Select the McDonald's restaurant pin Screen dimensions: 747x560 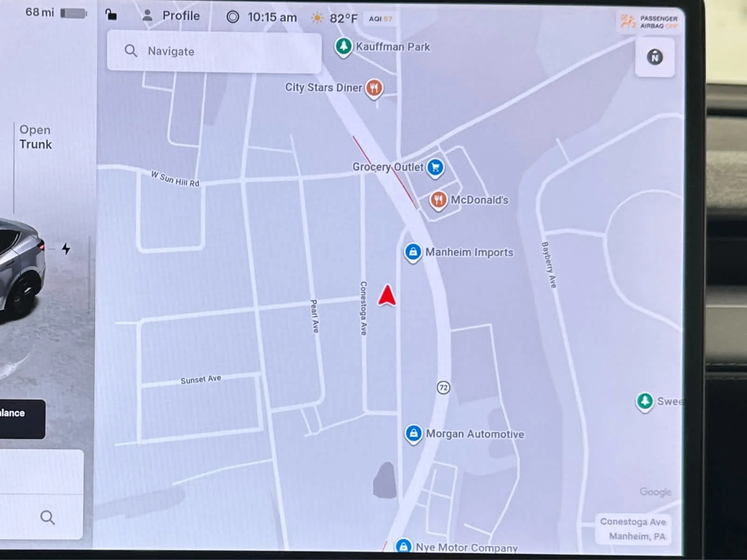pyautogui.click(x=438, y=201)
